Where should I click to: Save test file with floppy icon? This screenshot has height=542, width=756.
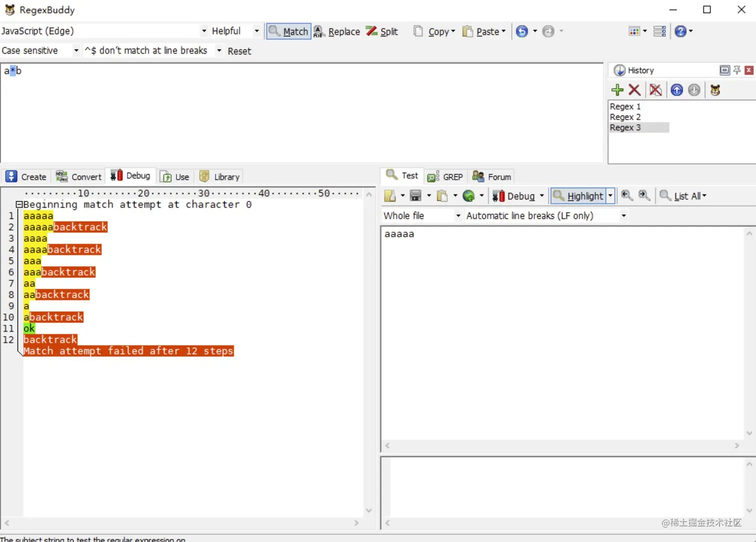(x=415, y=196)
